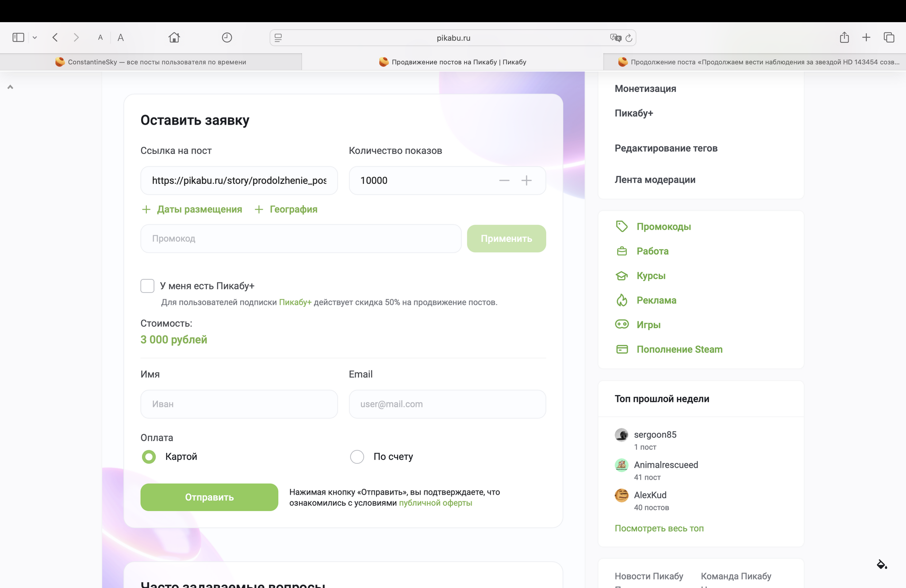Click the Safari sidebar toggle icon
Image resolution: width=906 pixels, height=588 pixels.
click(x=18, y=38)
